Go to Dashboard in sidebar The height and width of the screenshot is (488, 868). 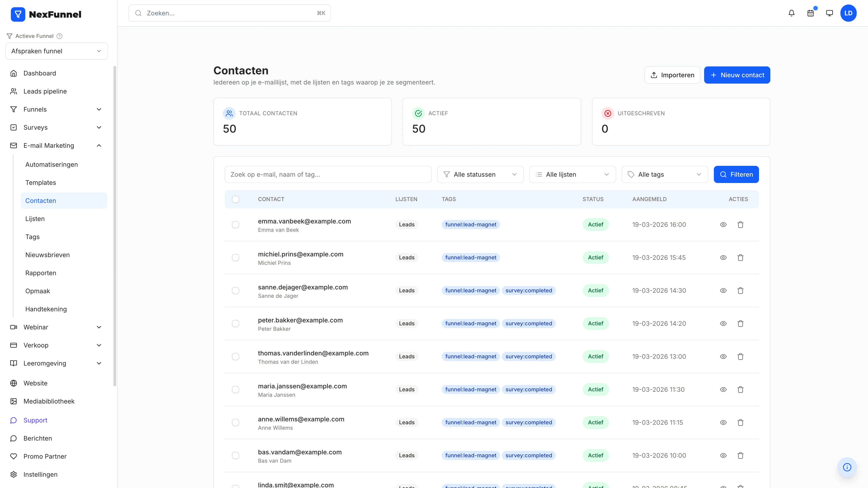click(x=57, y=73)
